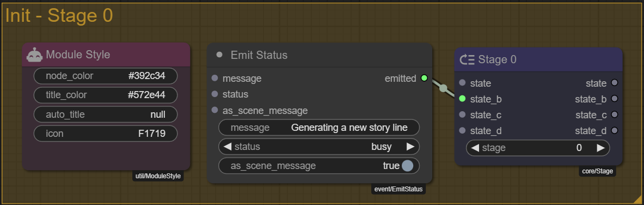Step status back with left arrow

click(228, 147)
